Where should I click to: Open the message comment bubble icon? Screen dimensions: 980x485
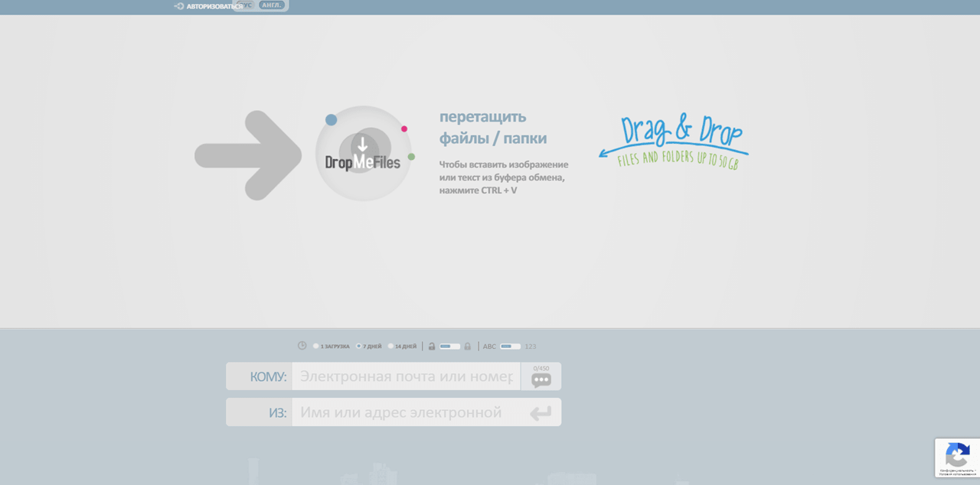click(x=541, y=380)
